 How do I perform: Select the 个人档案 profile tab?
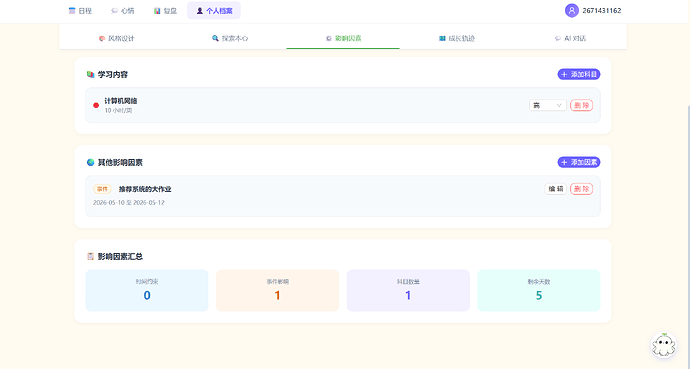[x=214, y=11]
